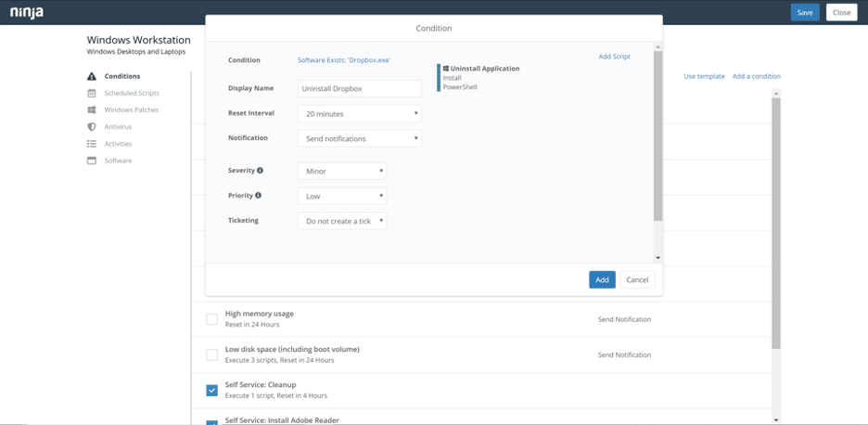Click the dialog's vertical scrollbar thumb
The image size is (868, 425).
click(x=658, y=135)
